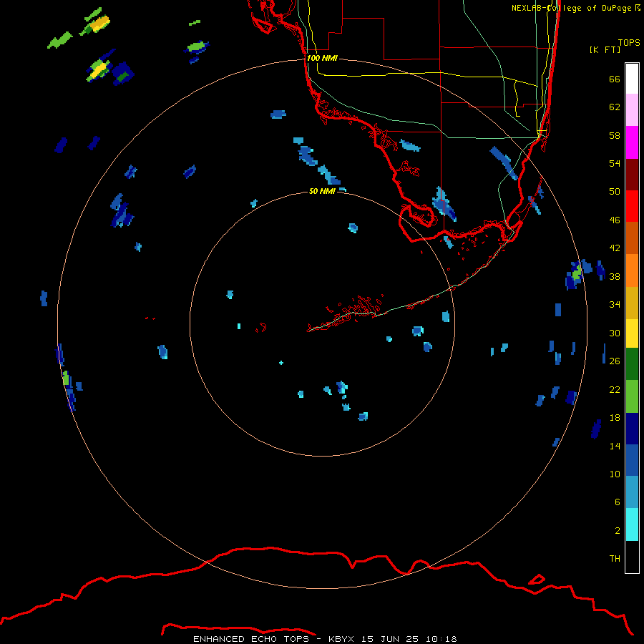Choose the dark orange legend block
Image resolution: width=644 pixels, height=644 pixels.
632,238
